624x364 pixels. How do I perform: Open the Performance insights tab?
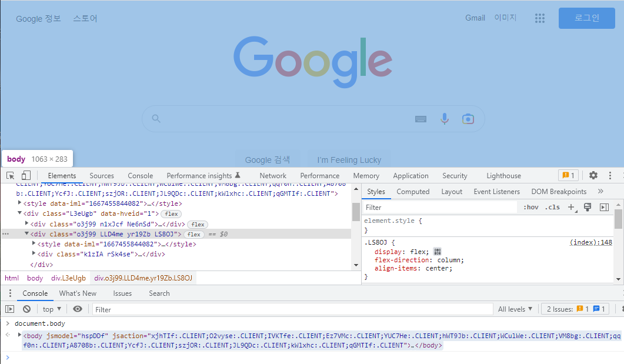203,175
